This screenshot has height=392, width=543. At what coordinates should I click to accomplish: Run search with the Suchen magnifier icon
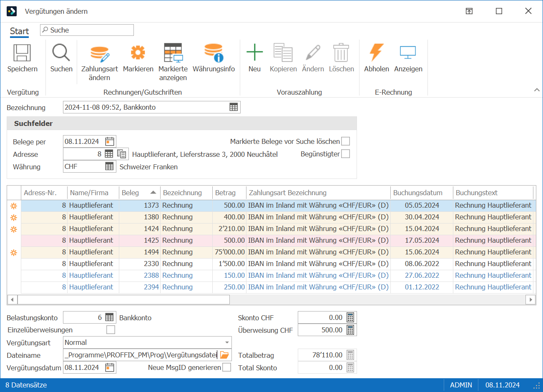[61, 53]
